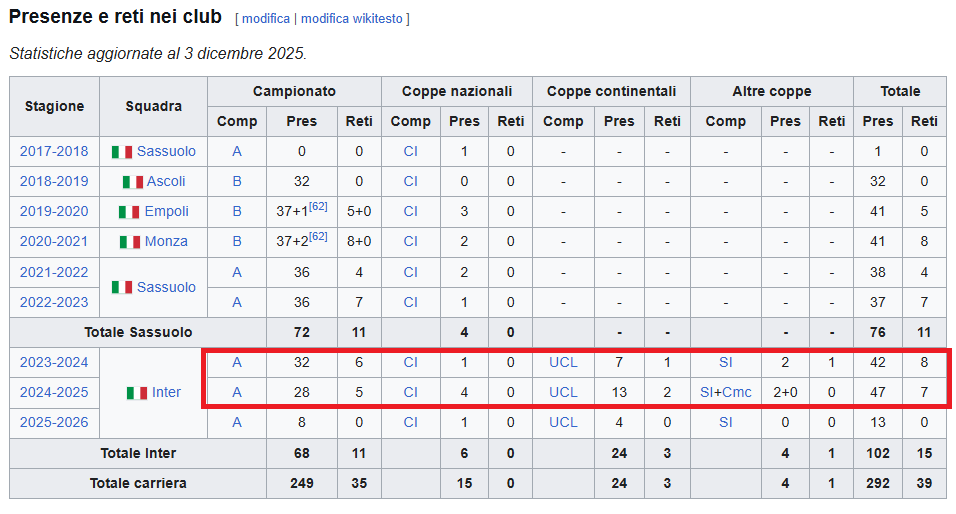Screen dimensions: 956x514
Task: Click the Italian flag beside Ascoli
Action: (132, 182)
